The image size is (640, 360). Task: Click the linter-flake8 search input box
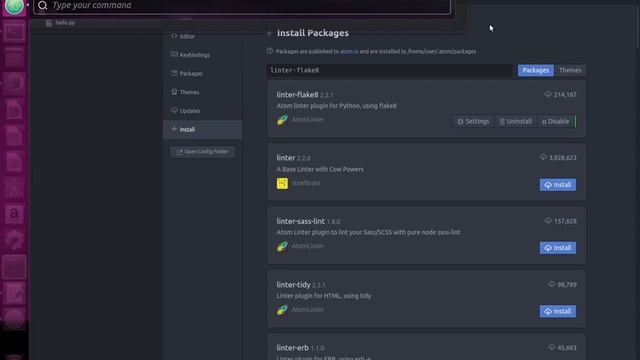click(390, 70)
